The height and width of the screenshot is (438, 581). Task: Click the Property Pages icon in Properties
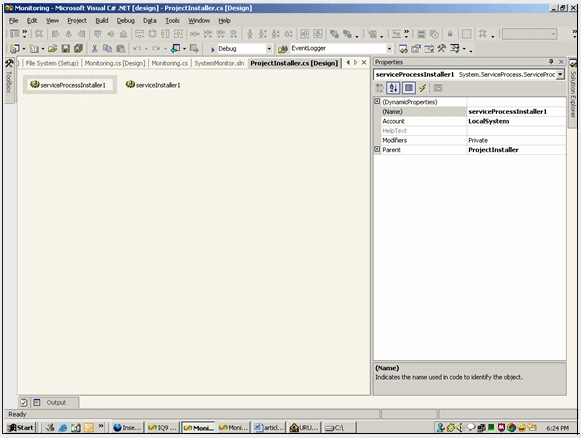438,88
